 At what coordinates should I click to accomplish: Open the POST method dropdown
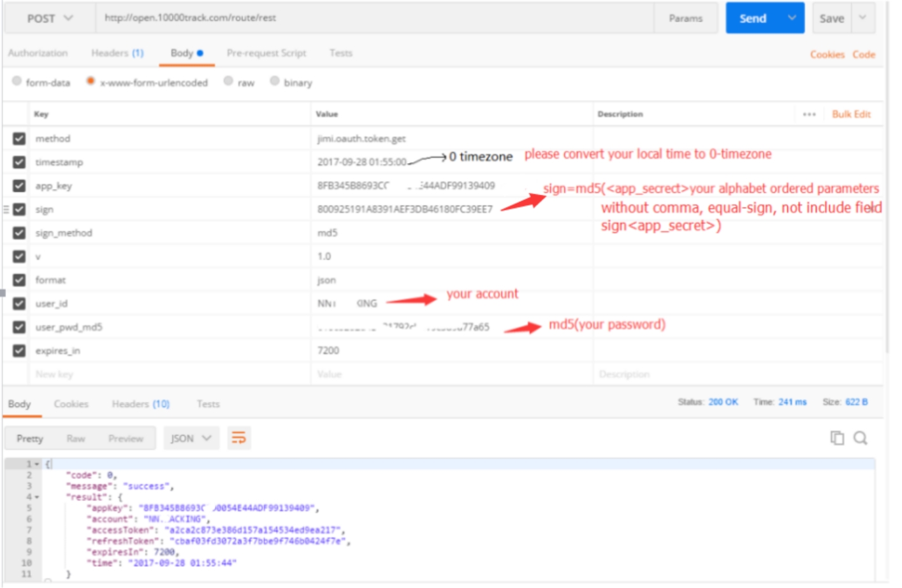click(50, 18)
